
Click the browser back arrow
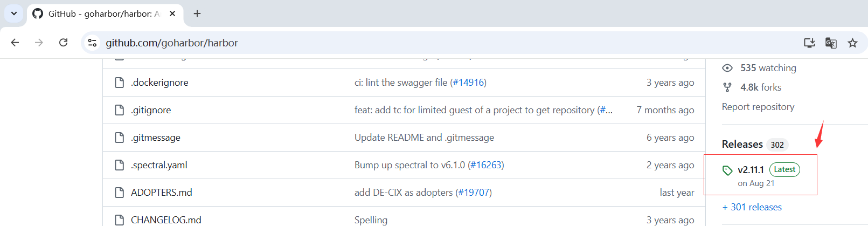click(15, 43)
